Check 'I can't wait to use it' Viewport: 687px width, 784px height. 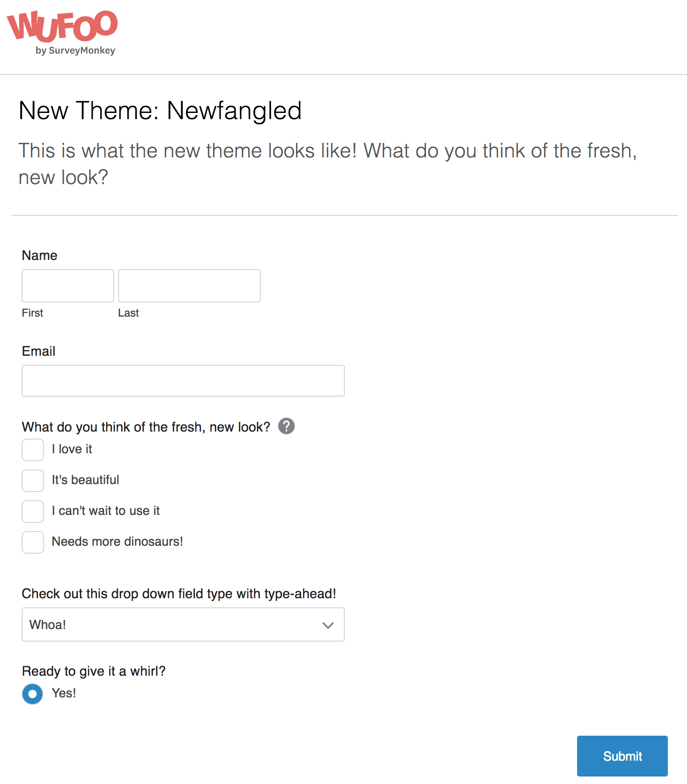[x=32, y=512]
